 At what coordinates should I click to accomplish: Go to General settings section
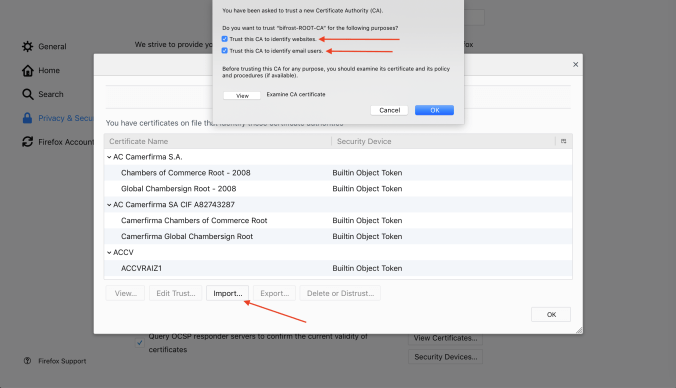(x=52, y=47)
